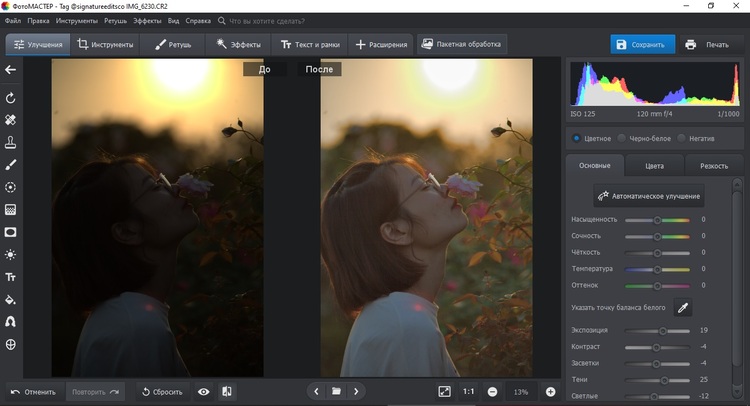Viewport: 750px width, 406px height.
Task: Zoom out with the minus icon
Action: (x=492, y=391)
